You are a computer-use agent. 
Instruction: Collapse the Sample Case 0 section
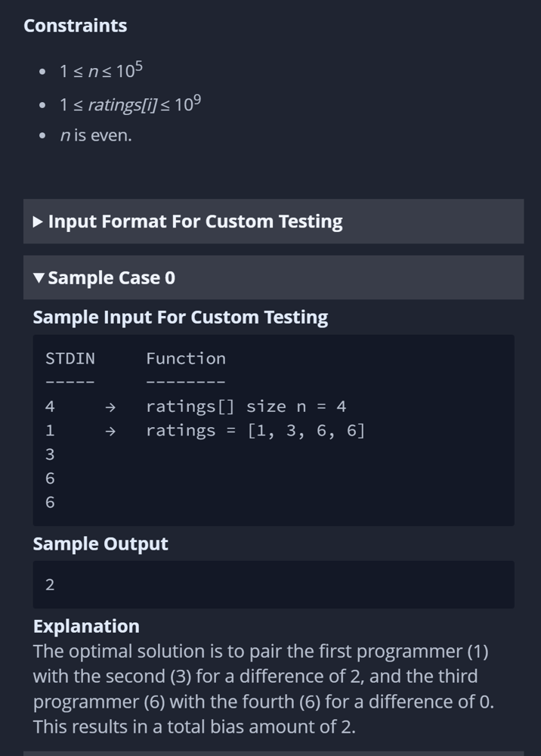click(x=274, y=277)
